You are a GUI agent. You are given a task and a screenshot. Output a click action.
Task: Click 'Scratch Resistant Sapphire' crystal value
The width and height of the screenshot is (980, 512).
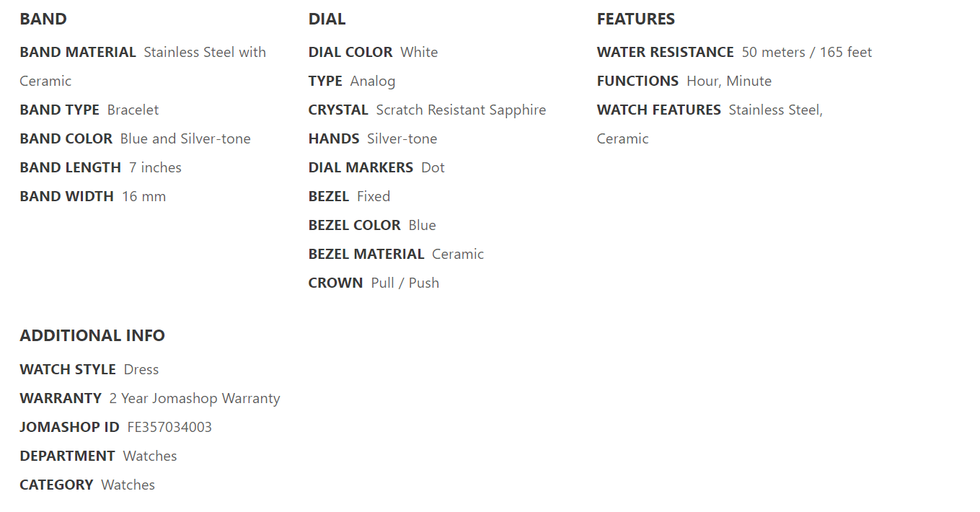pyautogui.click(x=461, y=110)
